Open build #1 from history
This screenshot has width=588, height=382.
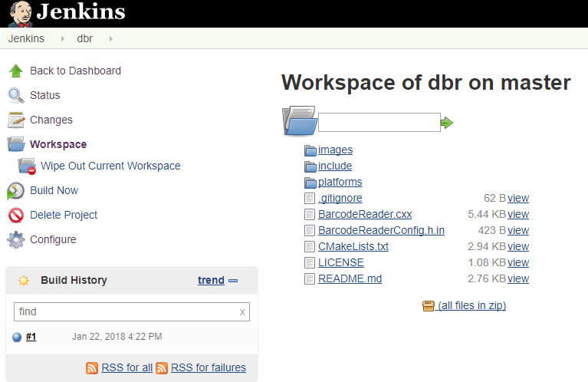point(31,337)
